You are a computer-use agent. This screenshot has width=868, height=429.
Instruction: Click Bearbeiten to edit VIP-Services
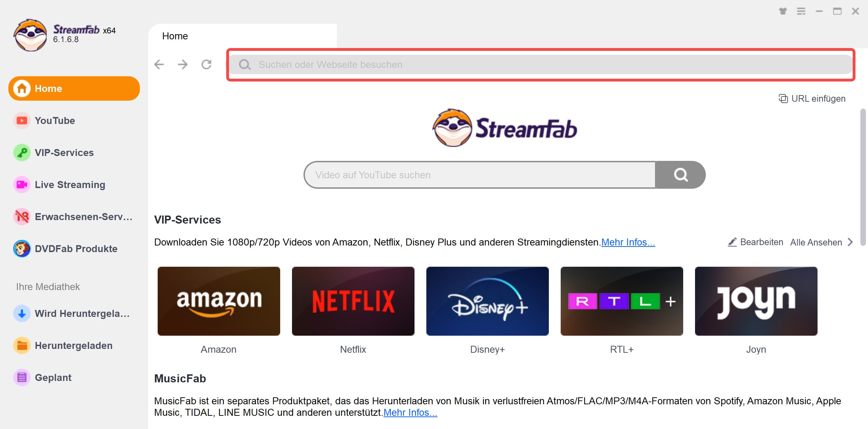click(756, 242)
